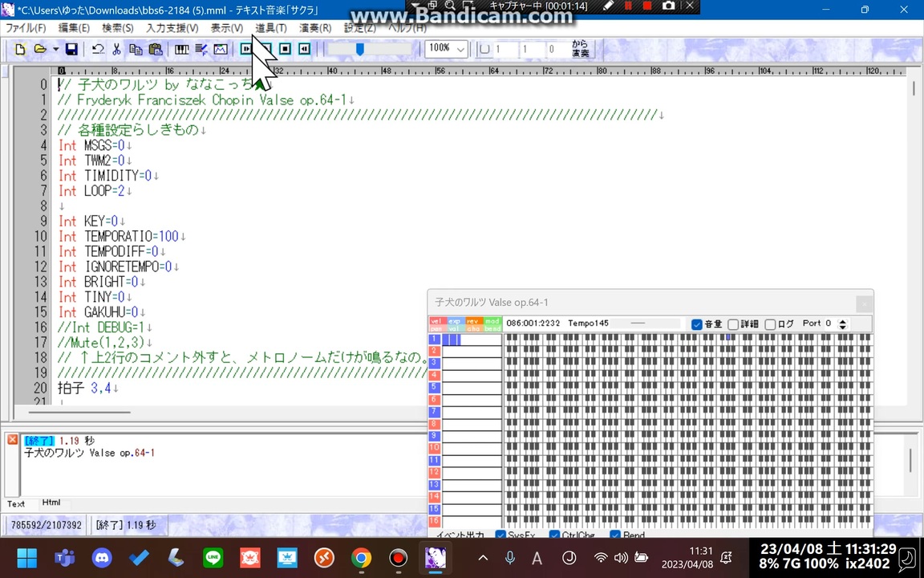Open the piano keyboard input tool

coord(182,50)
